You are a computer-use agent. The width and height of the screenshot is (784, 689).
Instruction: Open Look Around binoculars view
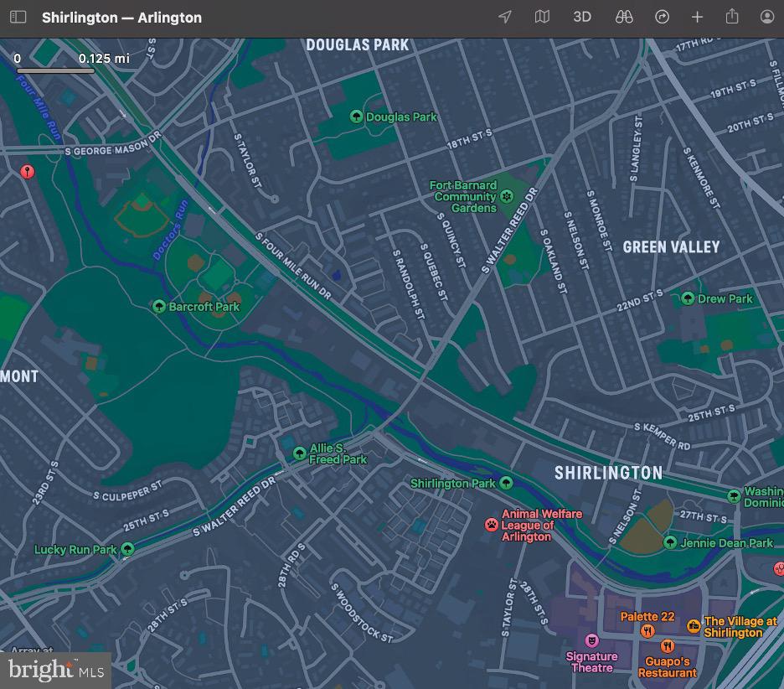click(624, 17)
